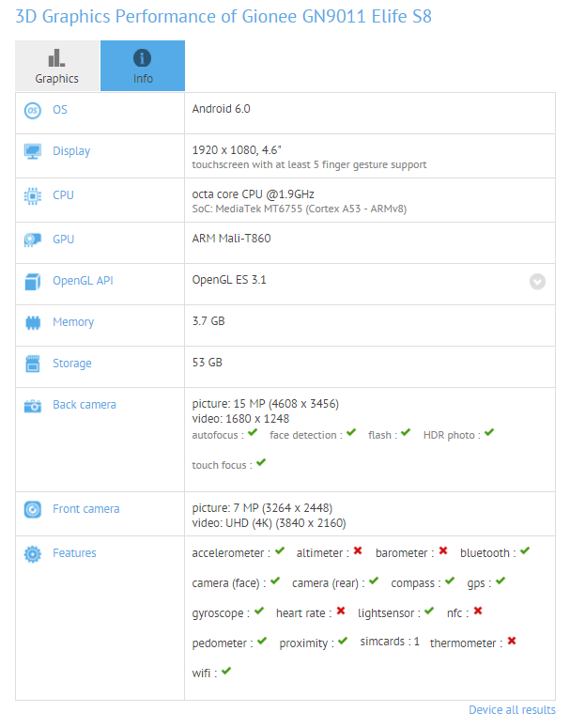
Task: Click the Display monitor icon
Action: click(x=33, y=151)
